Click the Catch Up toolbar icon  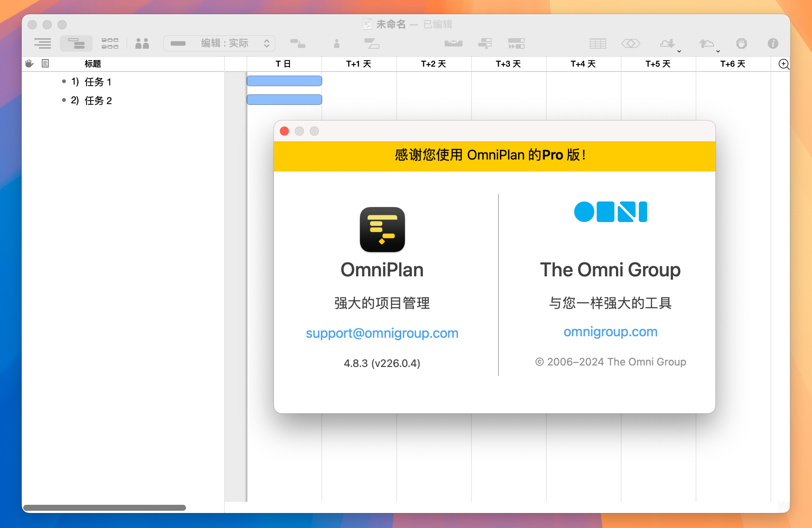[x=485, y=43]
